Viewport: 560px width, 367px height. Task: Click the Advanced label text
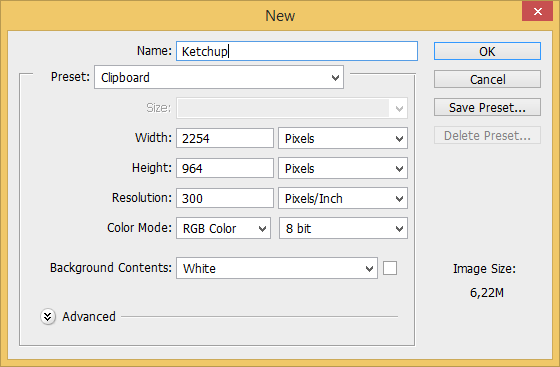point(89,317)
